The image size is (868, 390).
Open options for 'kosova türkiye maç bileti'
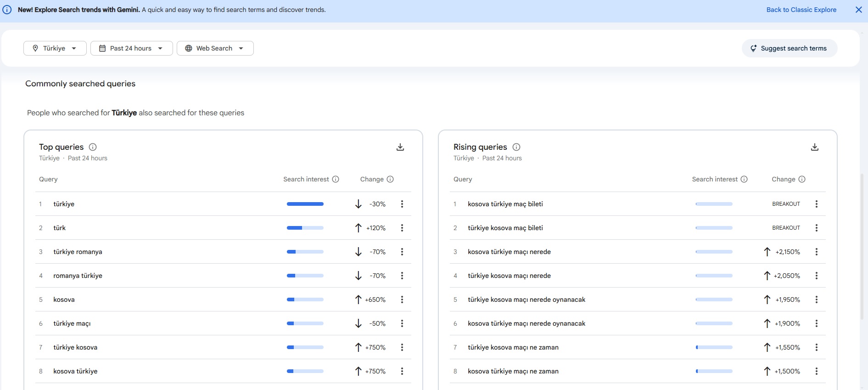(x=817, y=204)
